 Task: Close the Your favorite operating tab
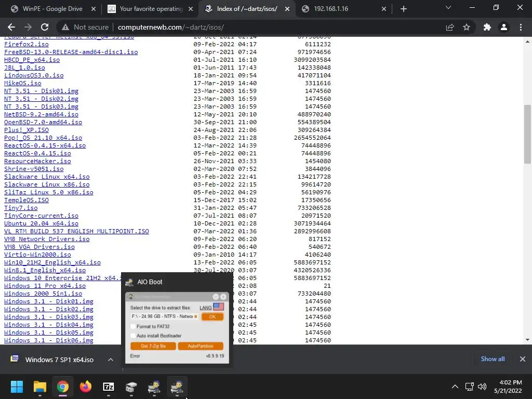[x=191, y=9]
